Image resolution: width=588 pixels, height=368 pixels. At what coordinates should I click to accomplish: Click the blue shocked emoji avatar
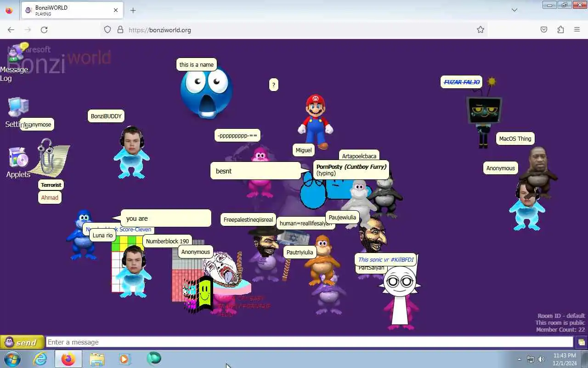pos(206,94)
